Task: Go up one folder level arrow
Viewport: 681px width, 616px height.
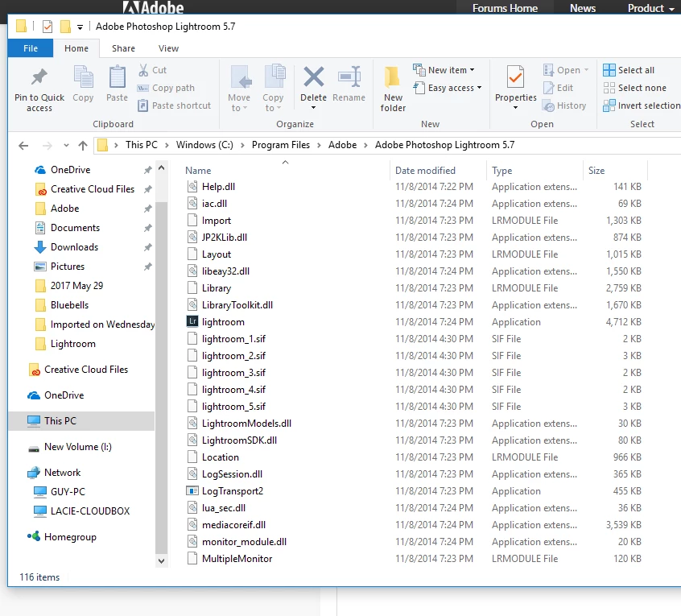Action: coord(83,146)
